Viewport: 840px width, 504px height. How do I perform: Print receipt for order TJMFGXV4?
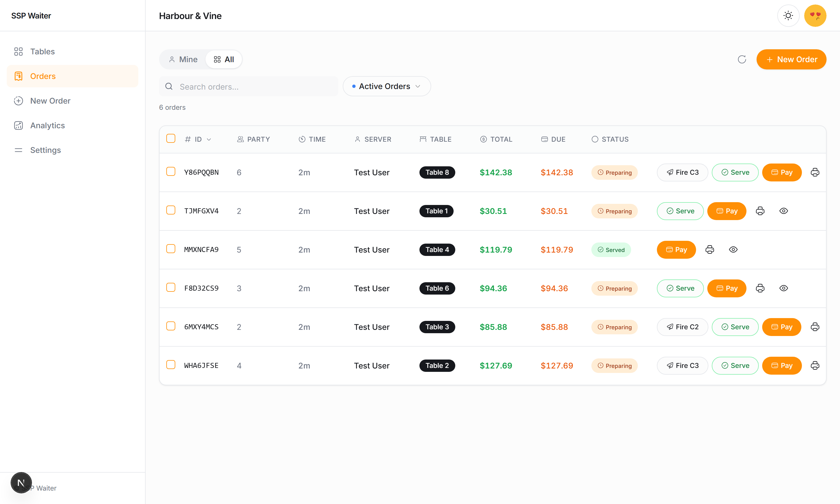[x=760, y=211]
